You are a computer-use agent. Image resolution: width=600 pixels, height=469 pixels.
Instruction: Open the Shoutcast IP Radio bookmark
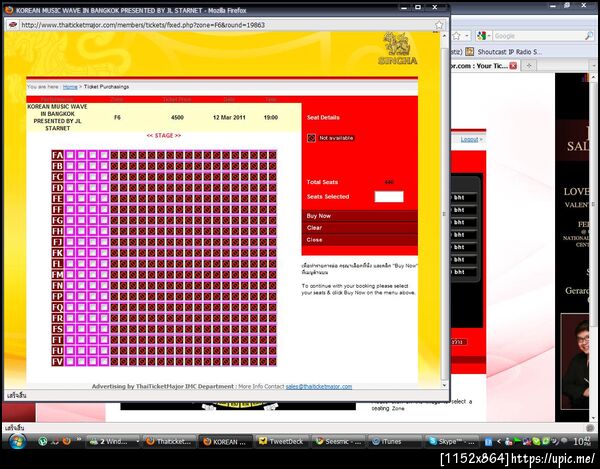[x=504, y=52]
